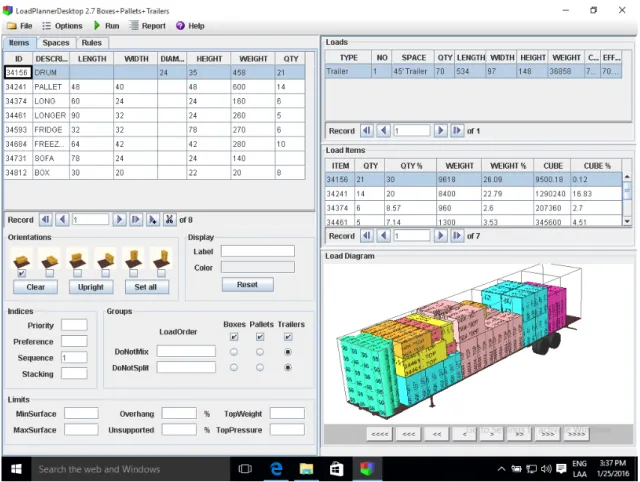This screenshot has width=640, height=482.
Task: Go to first record in Load Items navigator
Action: [367, 235]
